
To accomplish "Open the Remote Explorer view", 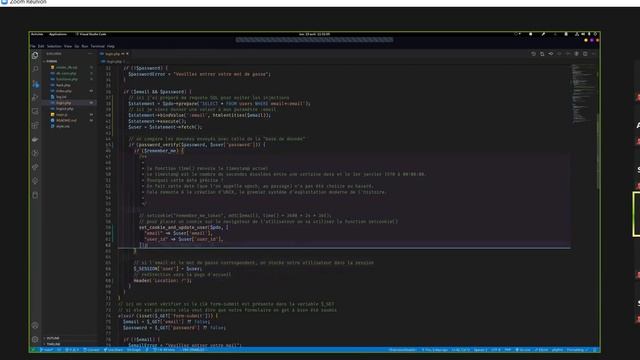I will pos(35,111).
